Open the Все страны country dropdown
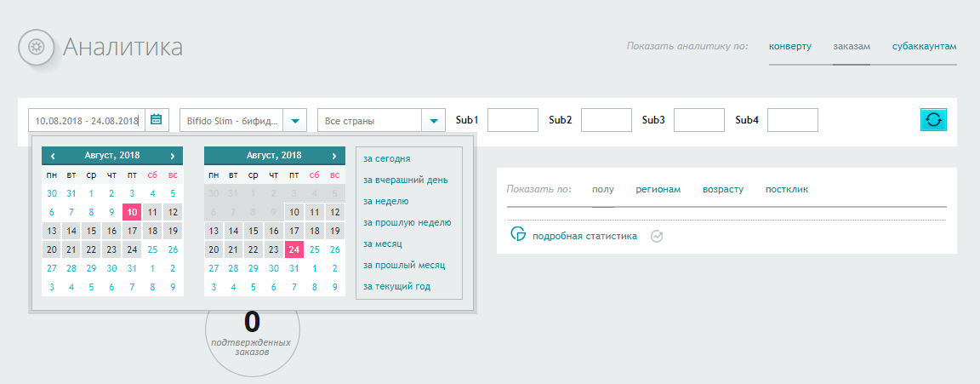The image size is (980, 384). [x=433, y=121]
